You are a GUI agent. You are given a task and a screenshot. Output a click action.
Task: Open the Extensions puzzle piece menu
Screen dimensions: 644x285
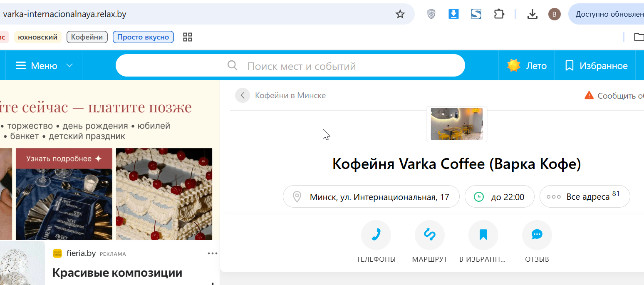pos(499,14)
